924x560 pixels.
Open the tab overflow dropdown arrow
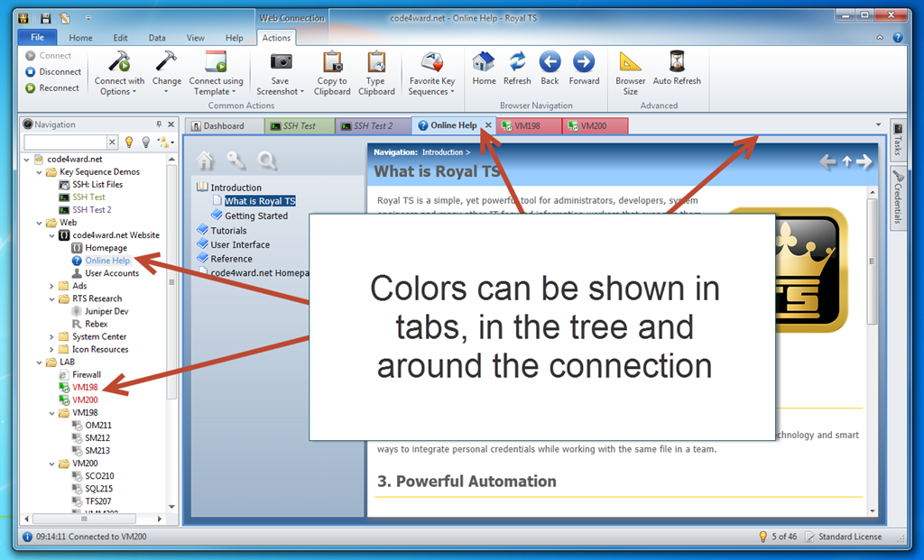point(878,124)
